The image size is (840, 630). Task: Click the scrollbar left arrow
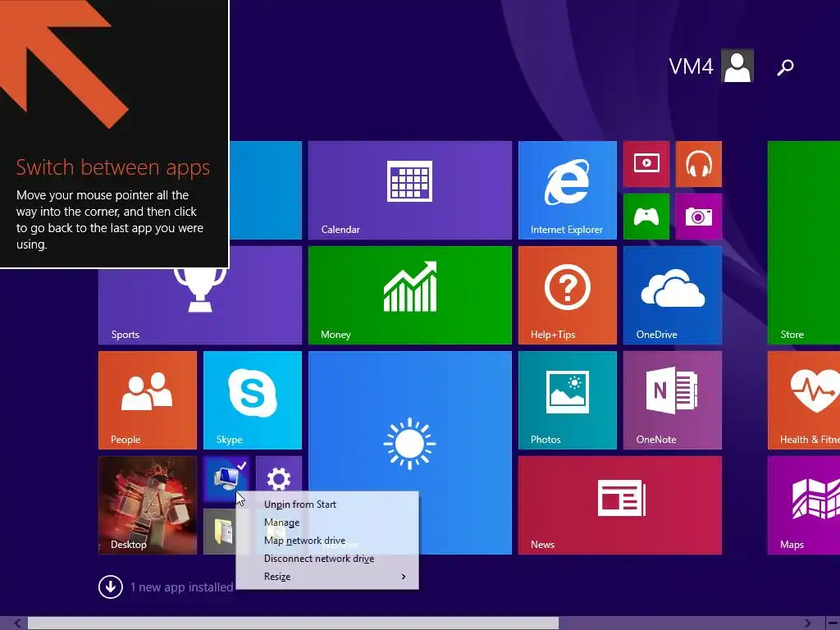tap(17, 623)
